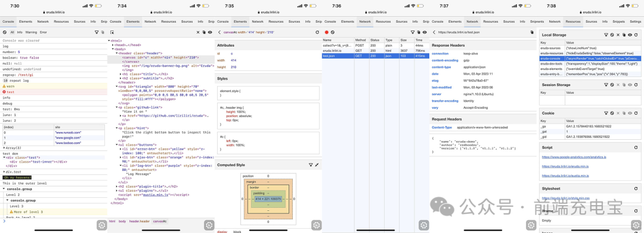Open console filter icon on 7:30 screen
Viewport: 644px width, 233px height.
pyautogui.click(x=97, y=32)
